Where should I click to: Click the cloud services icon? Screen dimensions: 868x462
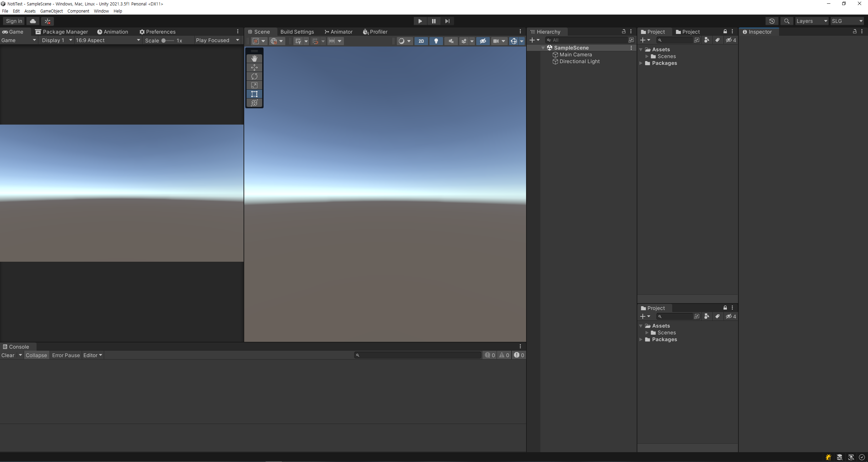(x=33, y=21)
